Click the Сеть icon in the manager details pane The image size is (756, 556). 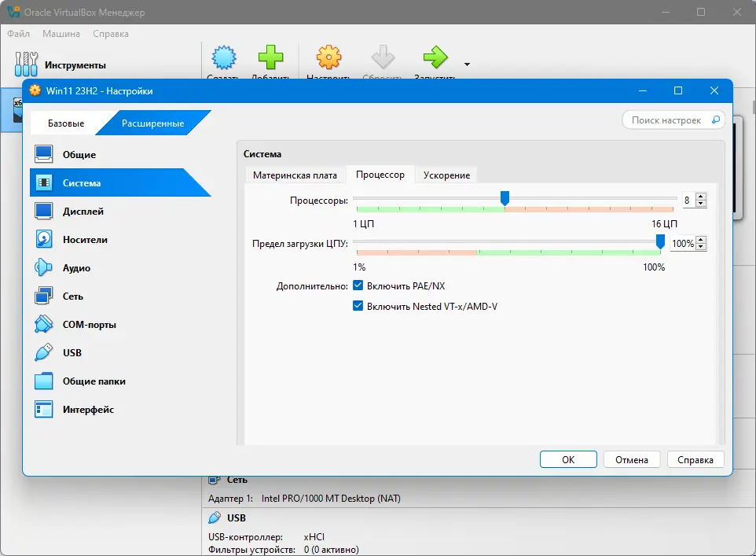(x=215, y=480)
